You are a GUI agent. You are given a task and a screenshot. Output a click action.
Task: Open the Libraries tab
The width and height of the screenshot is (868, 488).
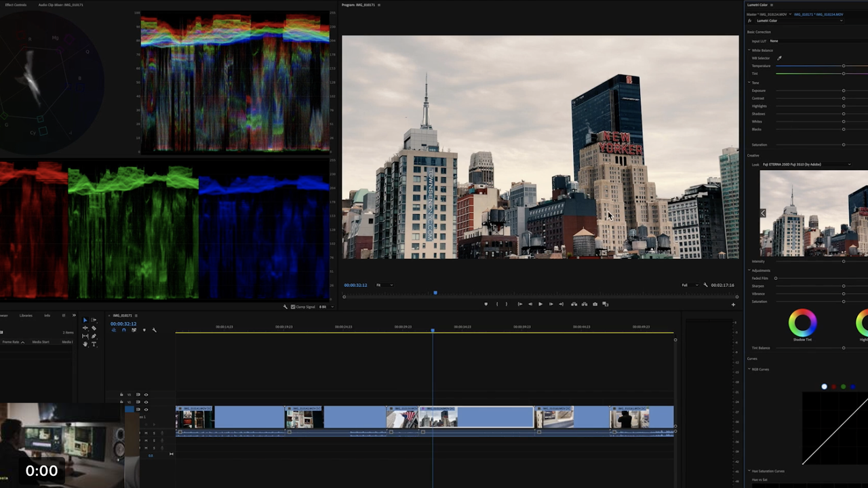[26, 315]
